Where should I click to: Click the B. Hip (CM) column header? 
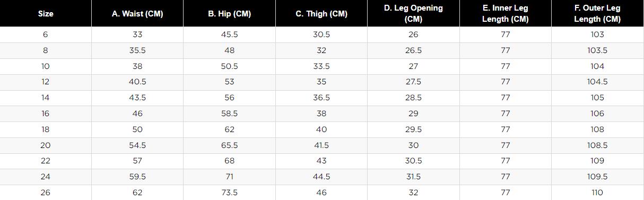[229, 14]
